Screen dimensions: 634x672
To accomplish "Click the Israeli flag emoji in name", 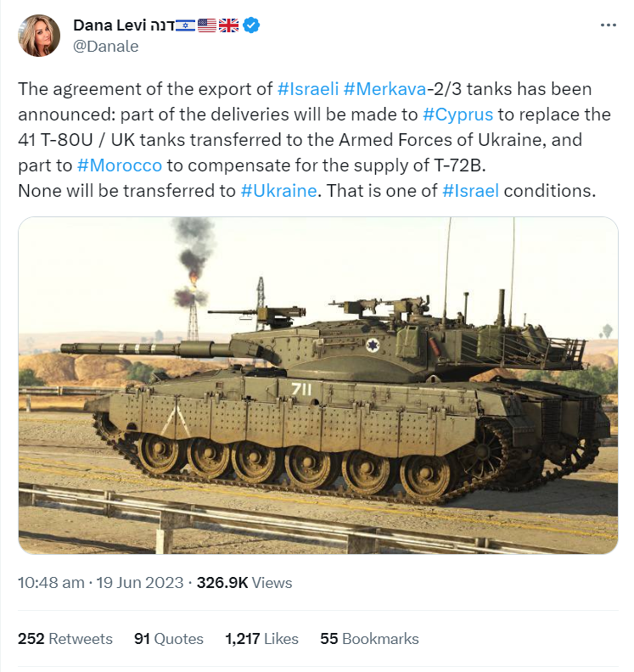I will 184,25.
